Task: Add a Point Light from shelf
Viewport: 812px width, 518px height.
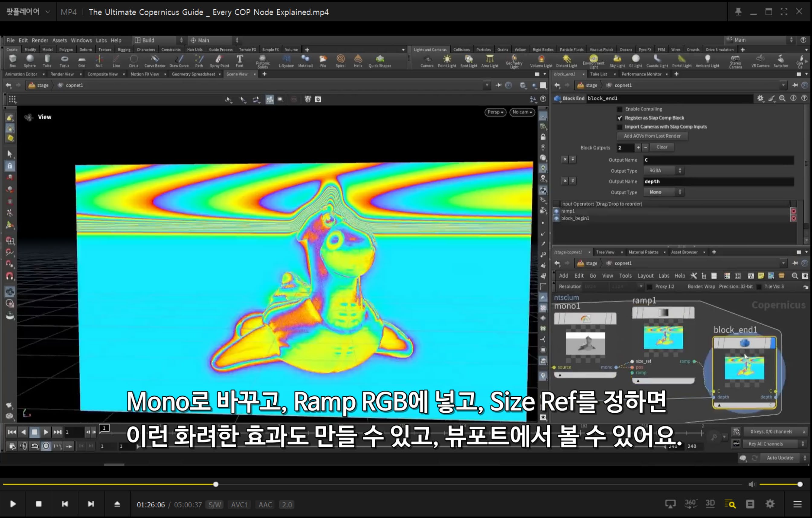Action: [447, 61]
